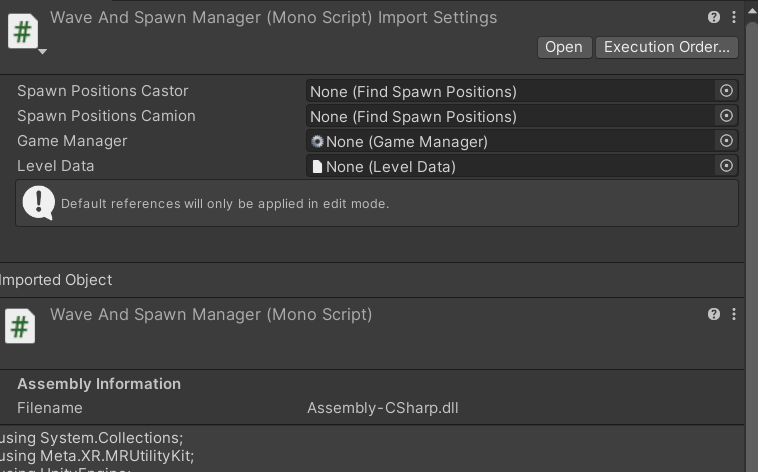Click the Execution Order button
758x472 pixels.
click(666, 47)
